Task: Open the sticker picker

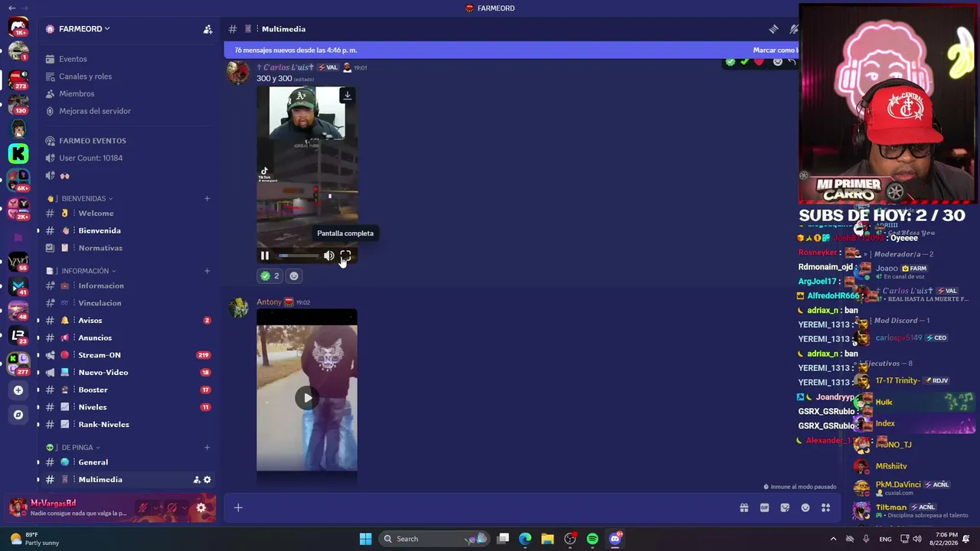Action: click(785, 507)
